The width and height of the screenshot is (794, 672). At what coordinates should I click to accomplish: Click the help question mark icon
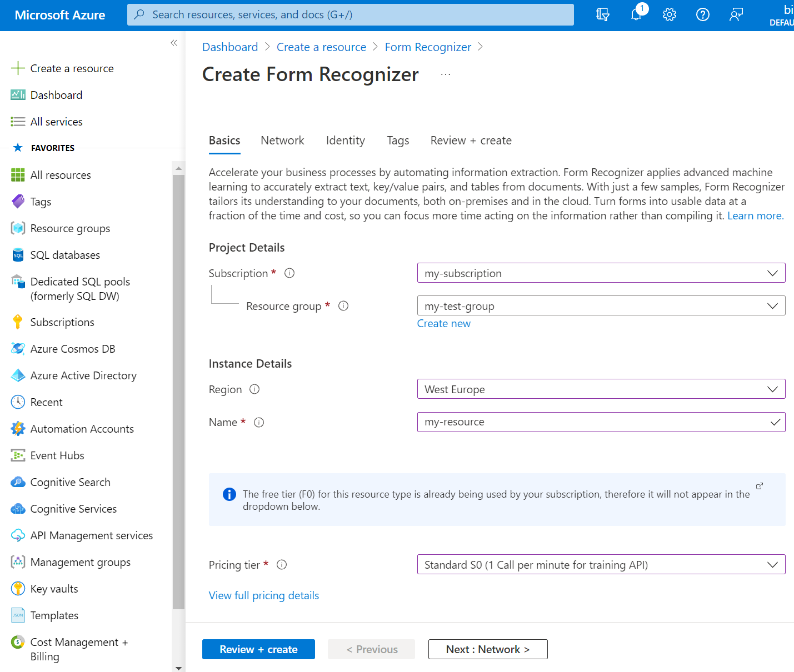click(703, 14)
